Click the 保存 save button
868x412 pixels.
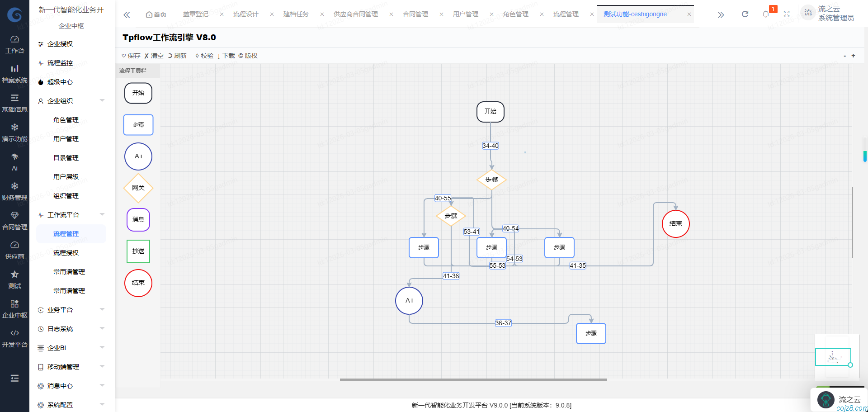point(131,56)
